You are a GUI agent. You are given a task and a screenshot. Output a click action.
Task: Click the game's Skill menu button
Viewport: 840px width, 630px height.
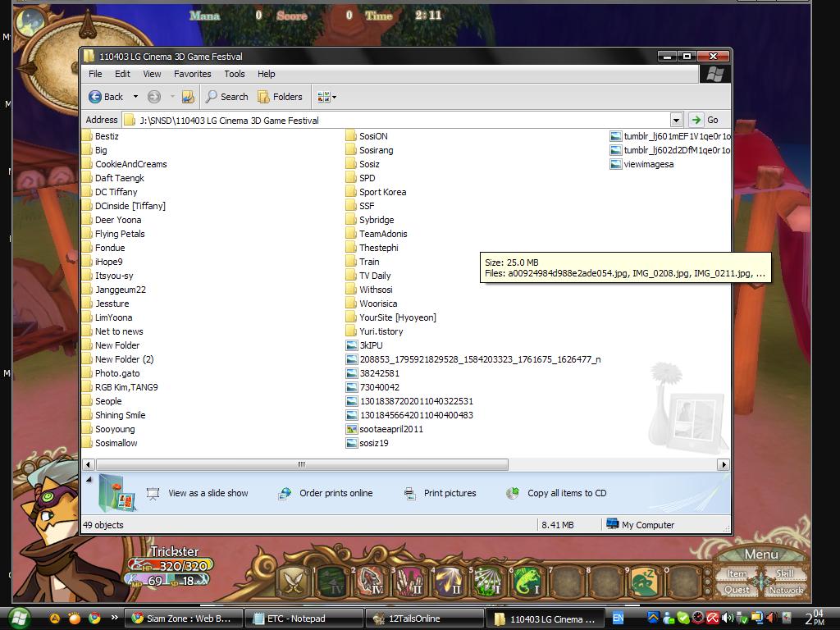coord(785,573)
